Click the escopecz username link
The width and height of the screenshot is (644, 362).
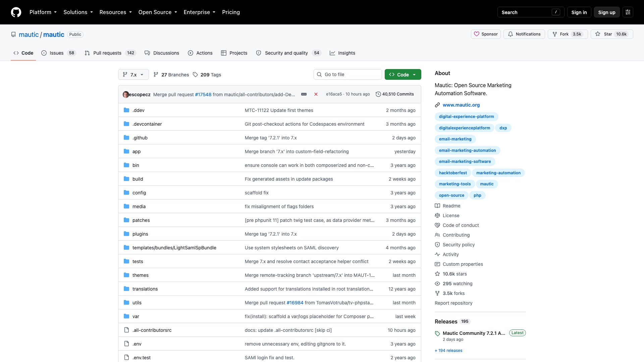(140, 95)
